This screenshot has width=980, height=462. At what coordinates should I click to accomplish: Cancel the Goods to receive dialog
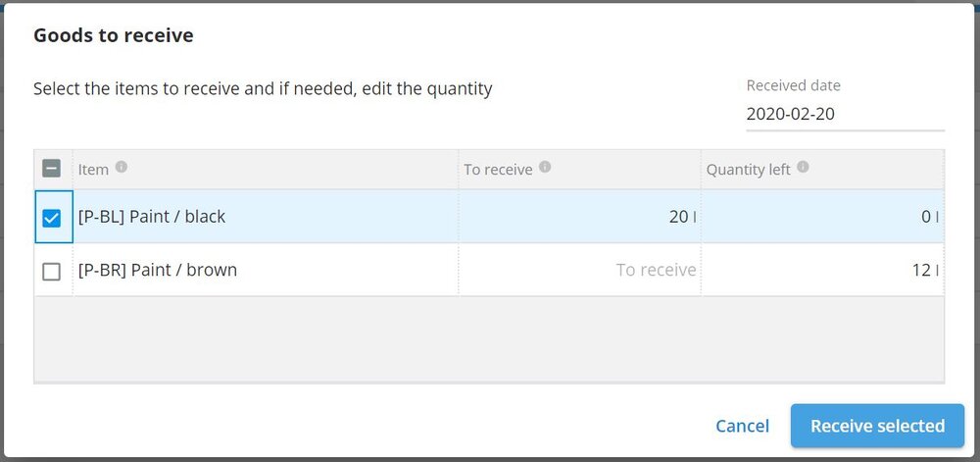coord(743,426)
